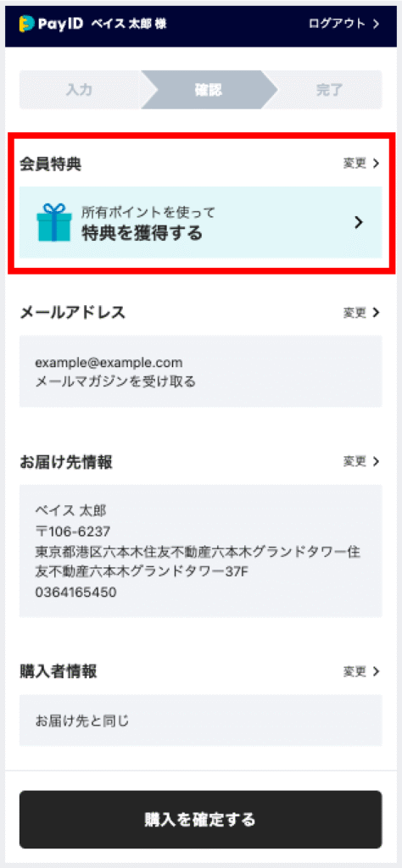Click chevron beside お届け先情報 変更
The height and width of the screenshot is (868, 402).
point(377,462)
